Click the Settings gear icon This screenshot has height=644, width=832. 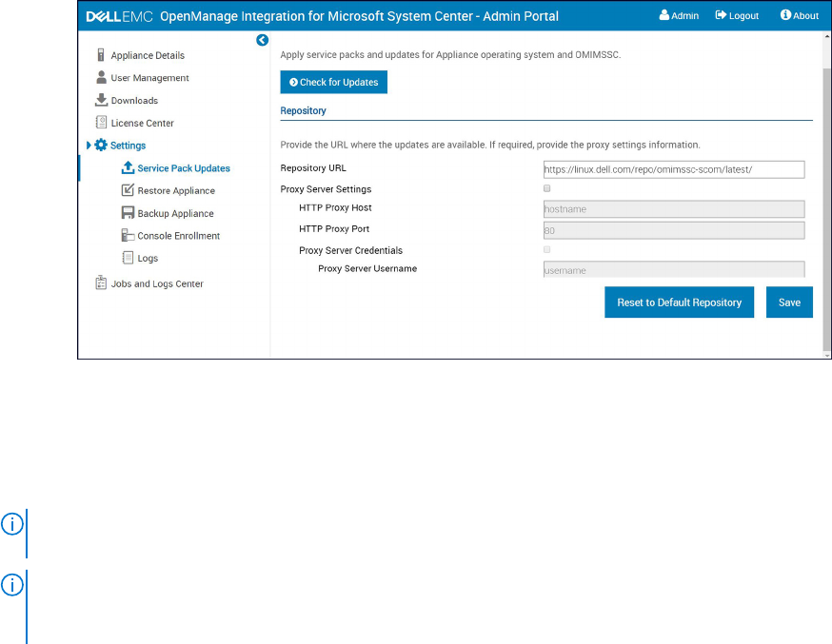(x=101, y=146)
